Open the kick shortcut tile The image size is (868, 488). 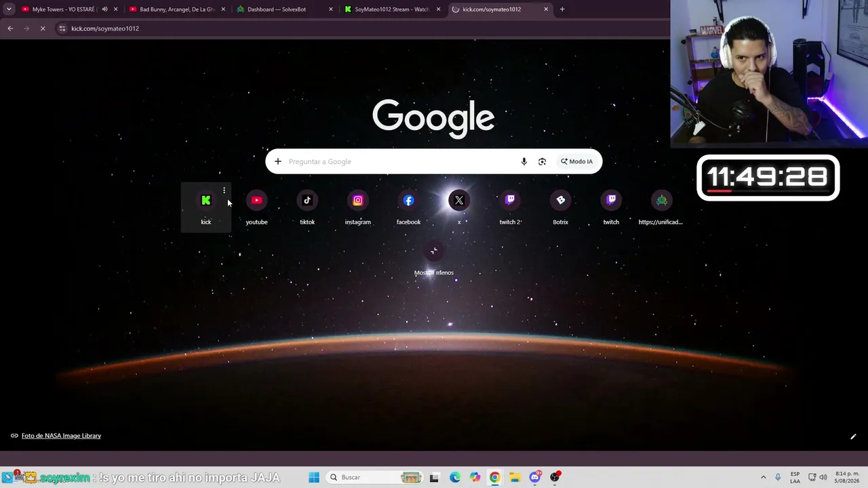(x=206, y=207)
